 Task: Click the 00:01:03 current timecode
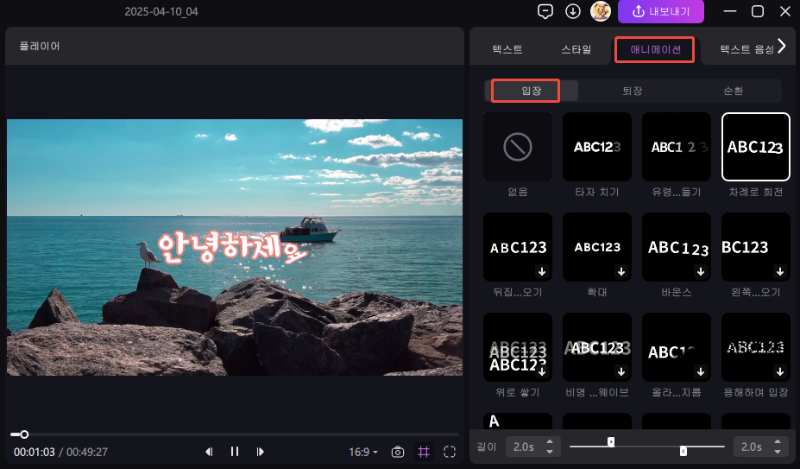point(34,452)
